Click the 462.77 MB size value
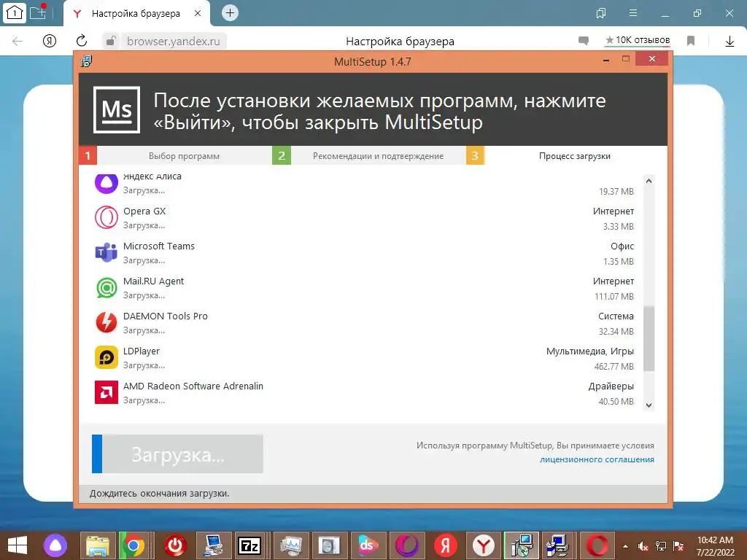747x560 pixels. click(614, 366)
